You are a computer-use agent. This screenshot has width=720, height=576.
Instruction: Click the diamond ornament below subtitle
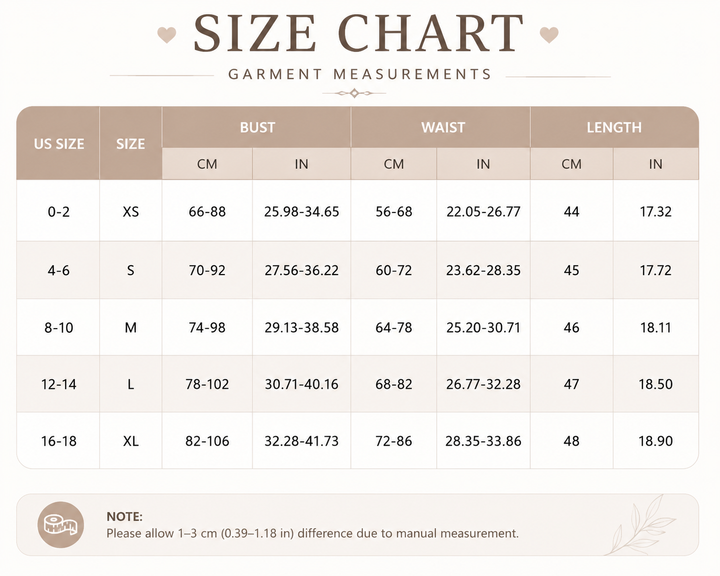point(354,93)
